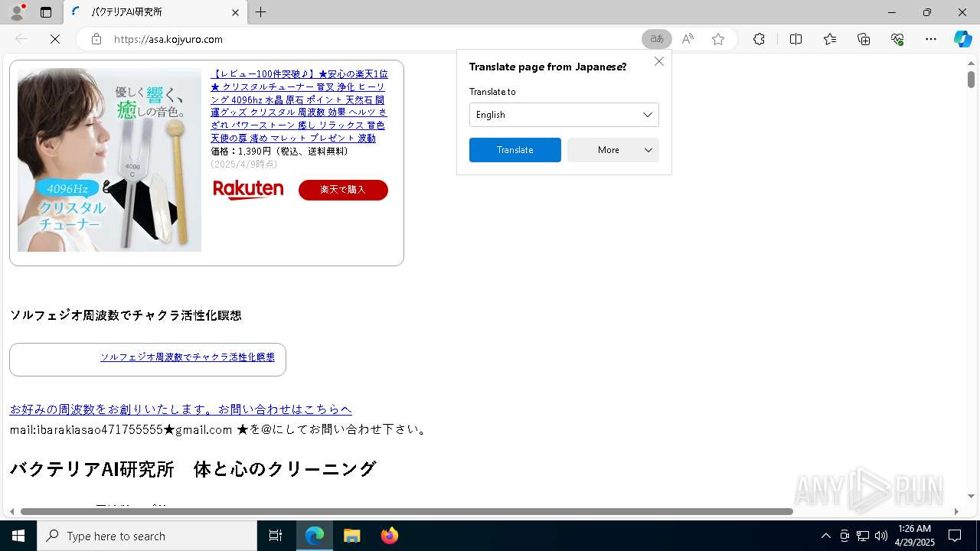This screenshot has height=551, width=980.
Task: Open Settings and more menu
Action: (931, 39)
